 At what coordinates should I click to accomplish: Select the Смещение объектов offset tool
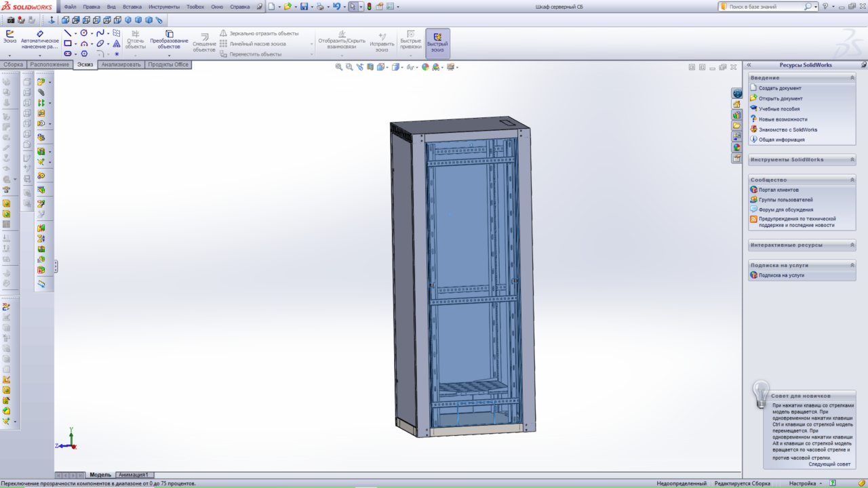(204, 41)
